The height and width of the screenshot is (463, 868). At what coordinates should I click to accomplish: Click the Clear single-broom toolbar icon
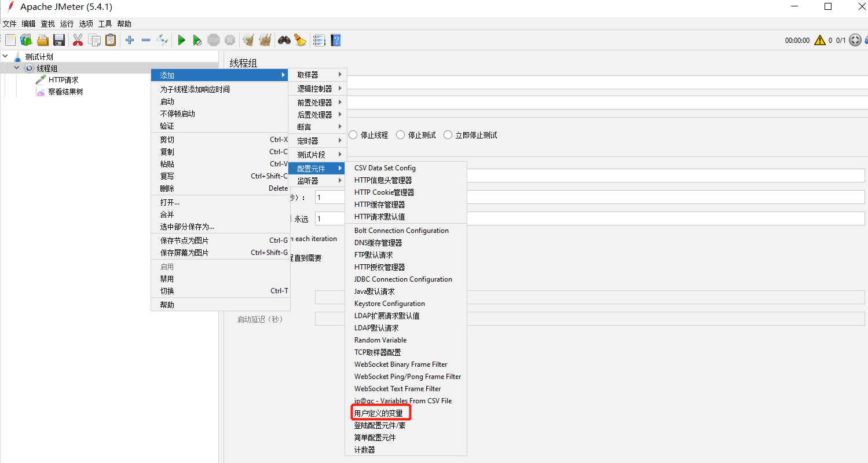(x=248, y=40)
